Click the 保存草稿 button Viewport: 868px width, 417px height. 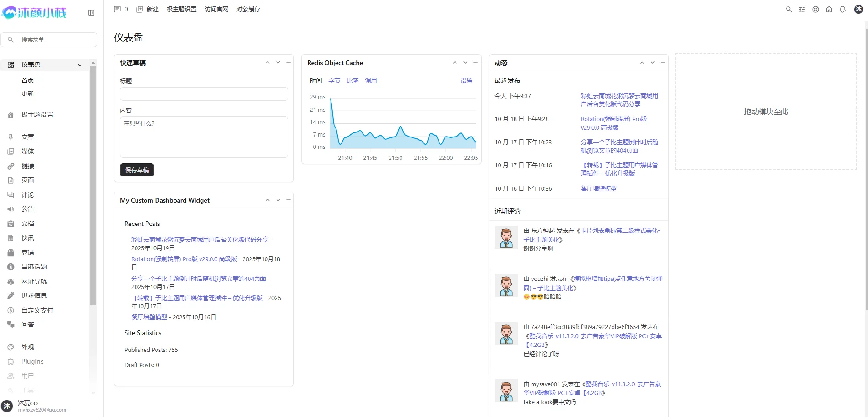click(137, 170)
